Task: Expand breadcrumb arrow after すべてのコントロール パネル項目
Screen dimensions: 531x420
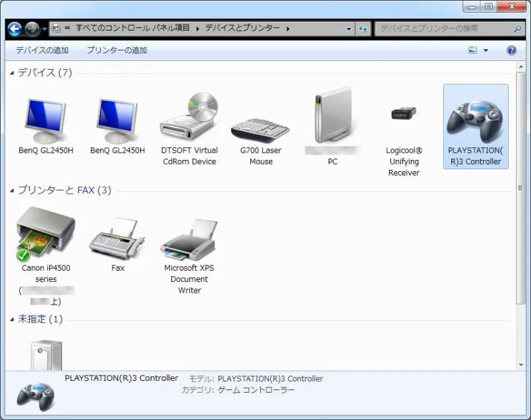Action: tap(197, 29)
